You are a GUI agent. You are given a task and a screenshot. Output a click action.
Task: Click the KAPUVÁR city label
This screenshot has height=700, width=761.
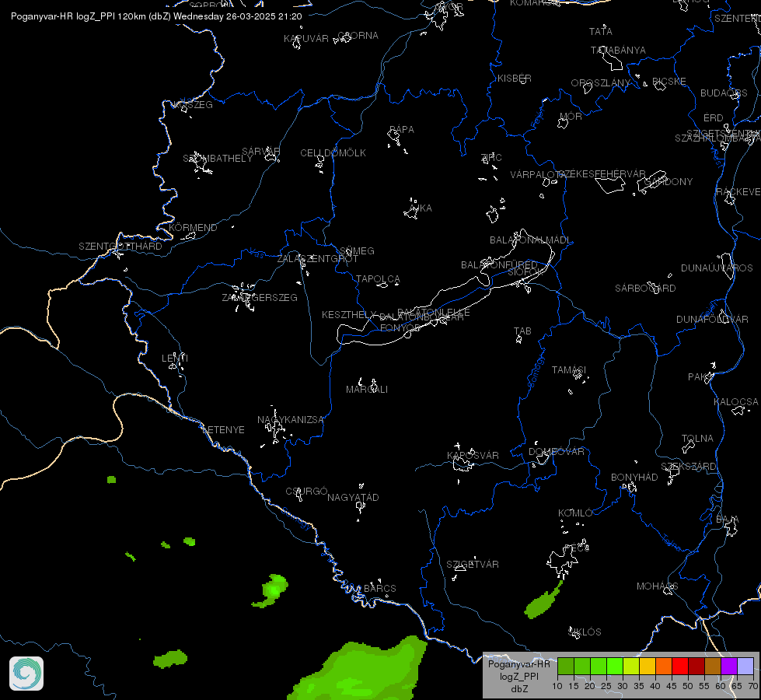coord(306,39)
